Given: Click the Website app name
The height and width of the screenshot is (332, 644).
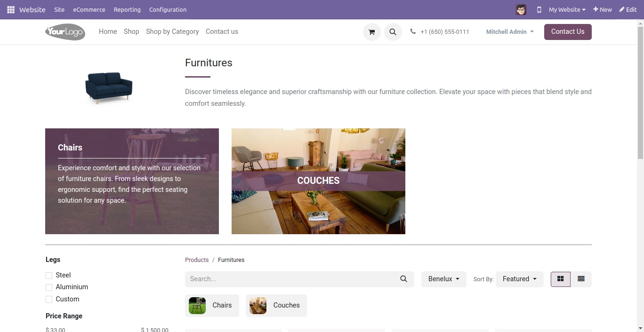Looking at the screenshot, I should [x=32, y=9].
